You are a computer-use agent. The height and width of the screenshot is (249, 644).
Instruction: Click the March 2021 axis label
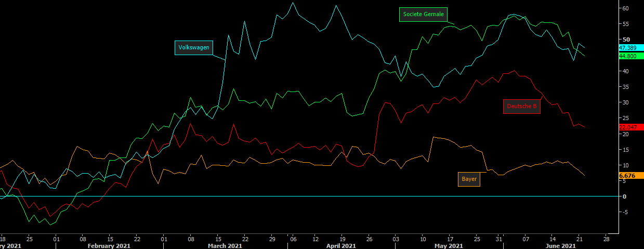225,245
